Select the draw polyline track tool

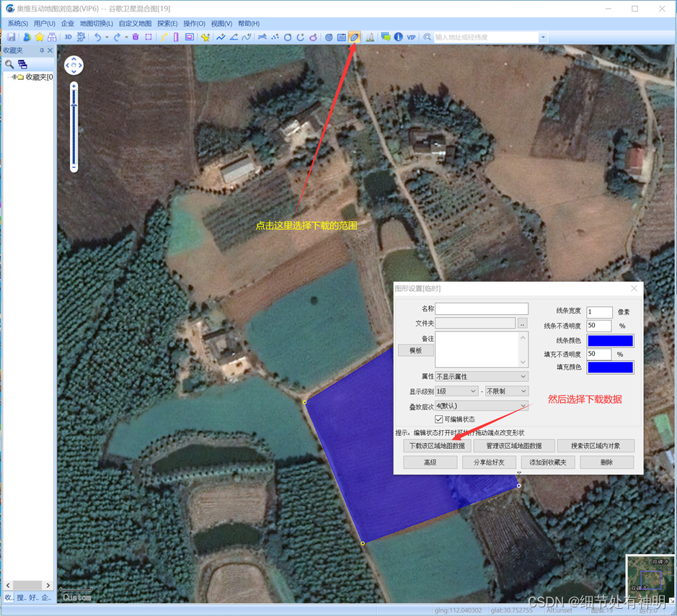pos(221,37)
